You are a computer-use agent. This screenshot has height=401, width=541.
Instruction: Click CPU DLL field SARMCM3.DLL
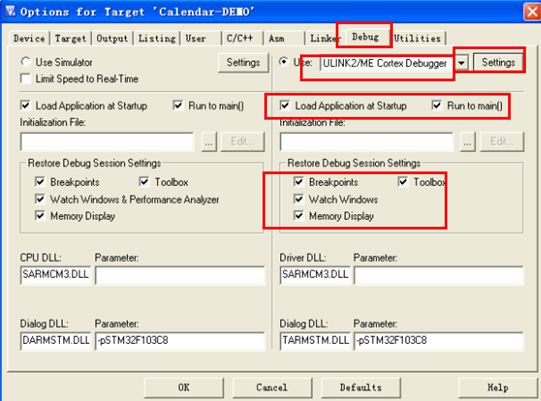coord(56,275)
